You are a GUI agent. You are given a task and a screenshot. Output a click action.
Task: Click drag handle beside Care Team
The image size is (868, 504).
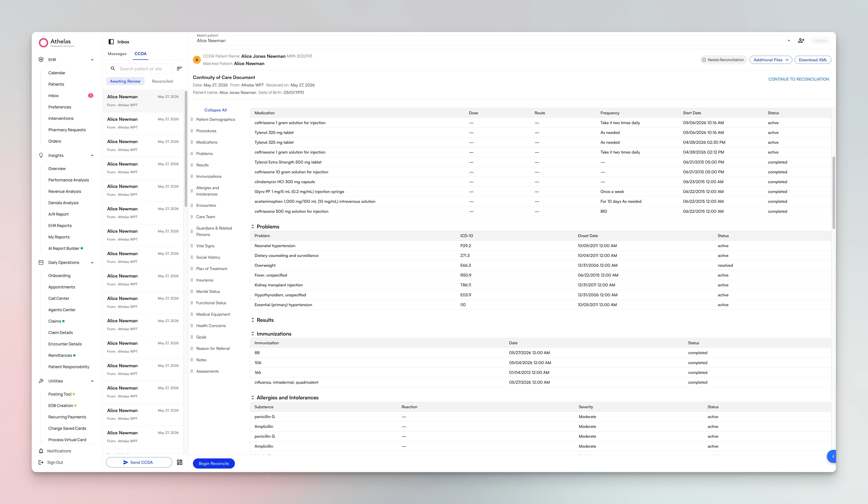coord(192,217)
